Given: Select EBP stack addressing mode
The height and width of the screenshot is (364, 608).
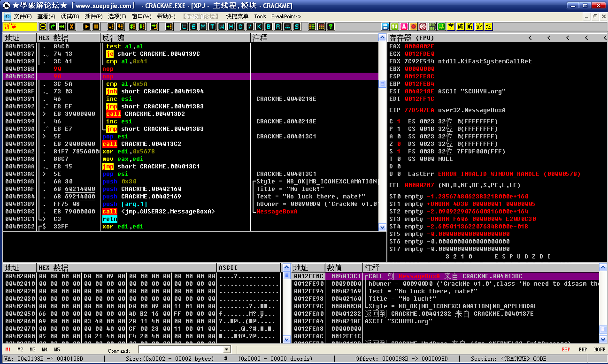Looking at the screenshot, I should (x=583, y=350).
